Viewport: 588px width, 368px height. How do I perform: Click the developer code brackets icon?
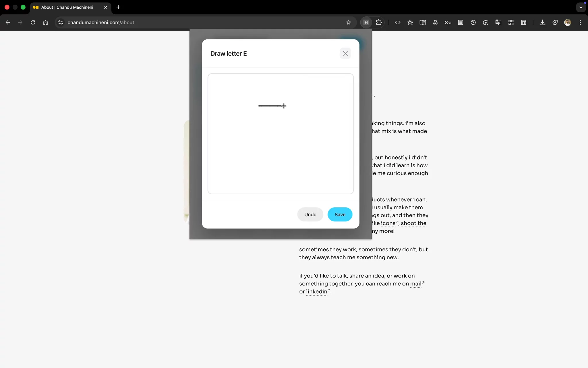(x=397, y=22)
